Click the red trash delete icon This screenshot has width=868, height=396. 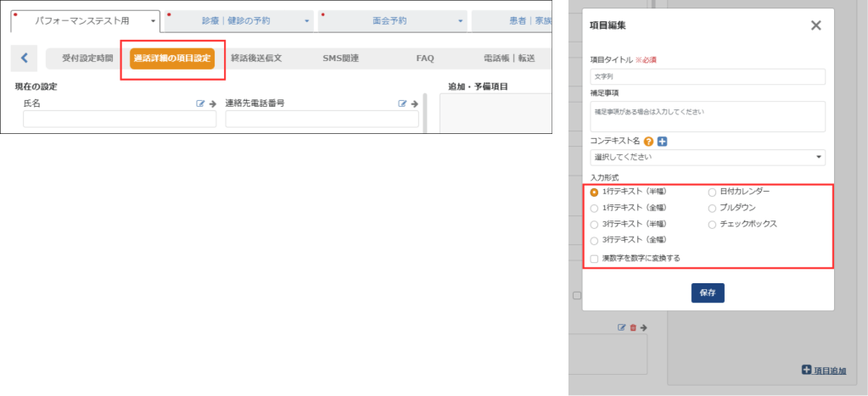point(633,327)
